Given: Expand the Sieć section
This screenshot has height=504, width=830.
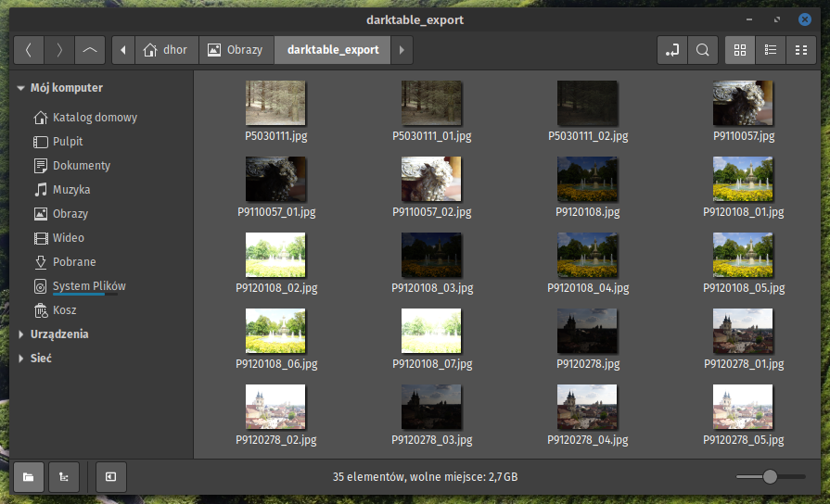Looking at the screenshot, I should point(20,359).
